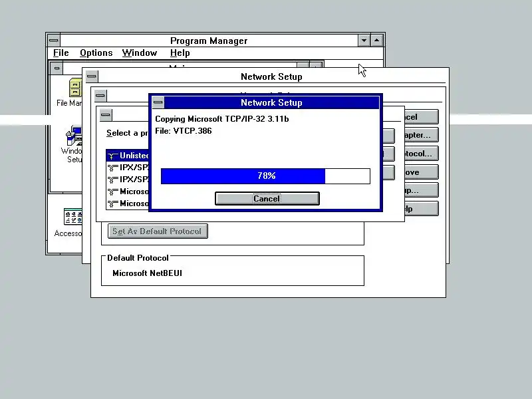Cancel the TCP/IP file copy
The width and height of the screenshot is (532, 399).
coord(267,198)
